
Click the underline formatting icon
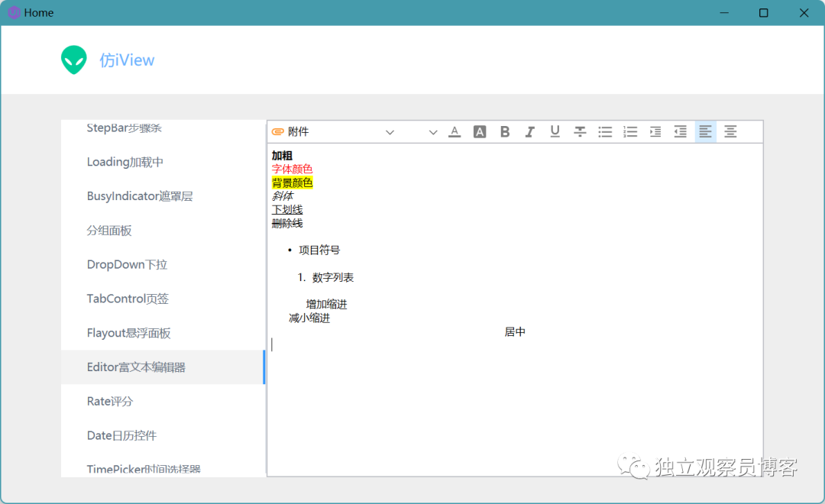(x=555, y=131)
